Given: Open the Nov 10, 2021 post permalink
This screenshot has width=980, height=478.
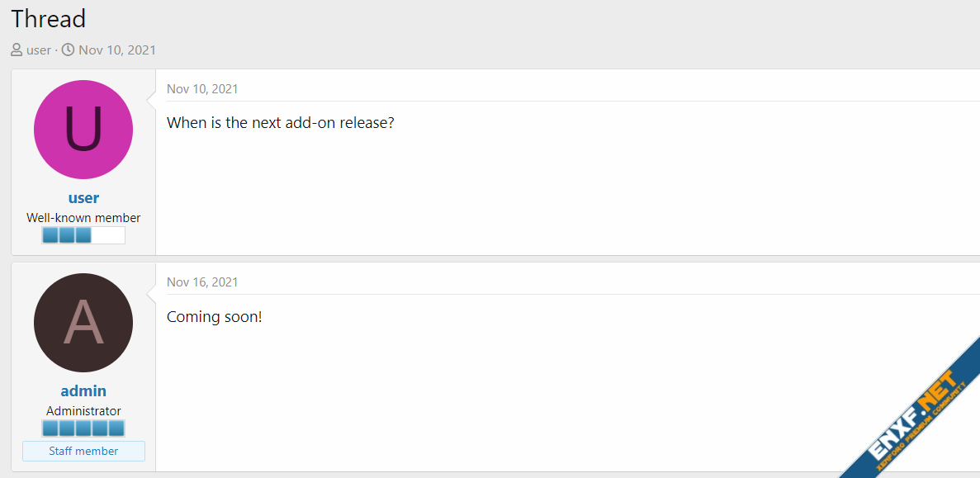Looking at the screenshot, I should pos(202,89).
